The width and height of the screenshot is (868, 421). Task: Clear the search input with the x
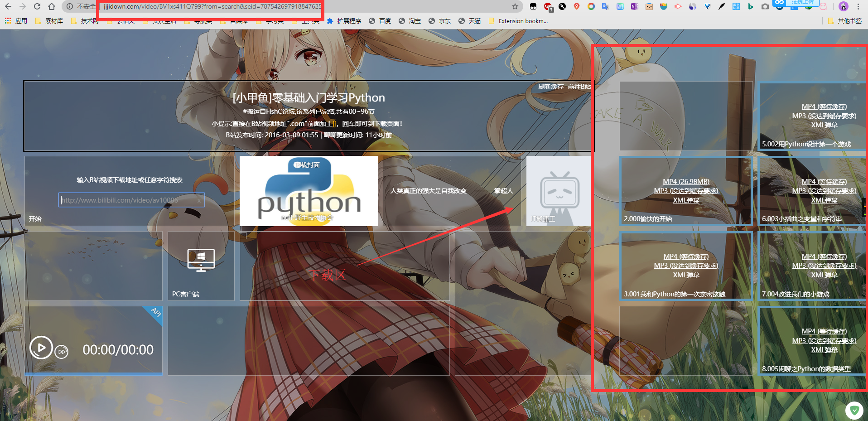click(199, 200)
